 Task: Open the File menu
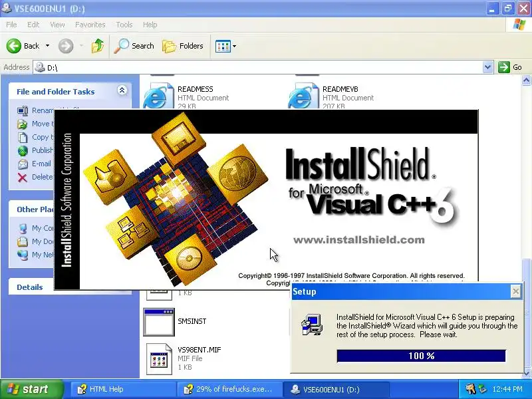click(11, 25)
